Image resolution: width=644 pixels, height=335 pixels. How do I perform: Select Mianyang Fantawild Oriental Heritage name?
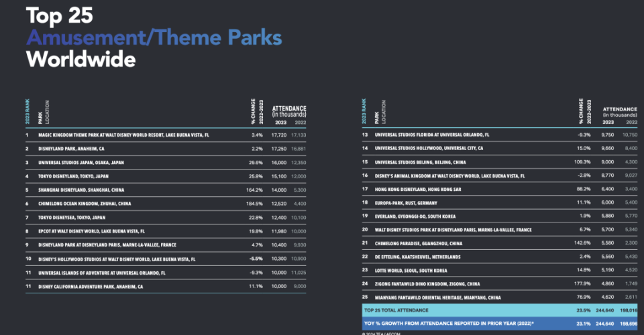(438, 297)
